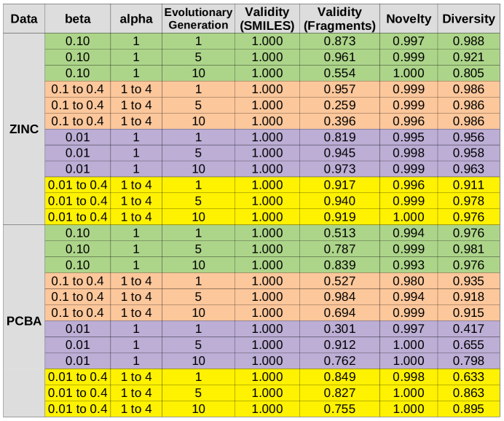
Task: Select fragment validity value 0.961
Action: click(x=339, y=58)
